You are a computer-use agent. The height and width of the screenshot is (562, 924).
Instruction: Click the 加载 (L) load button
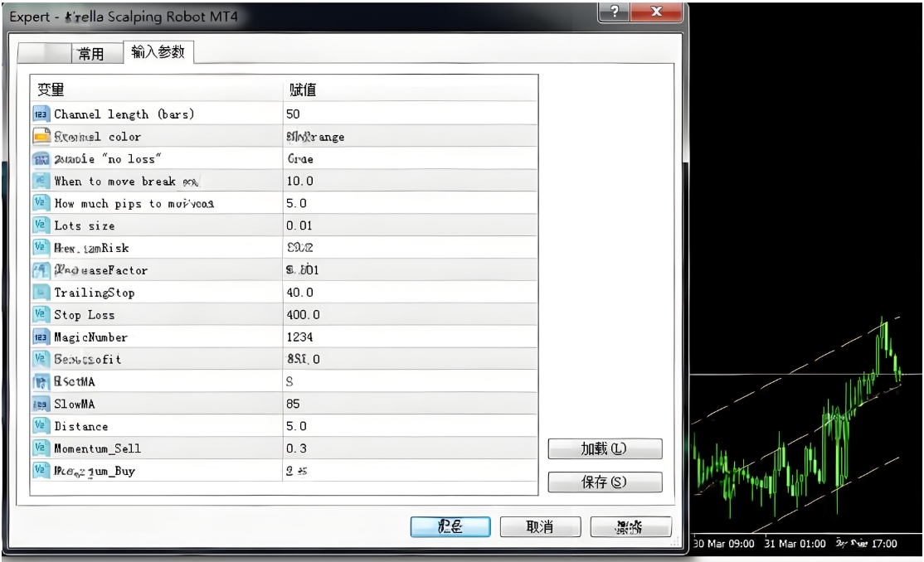605,449
